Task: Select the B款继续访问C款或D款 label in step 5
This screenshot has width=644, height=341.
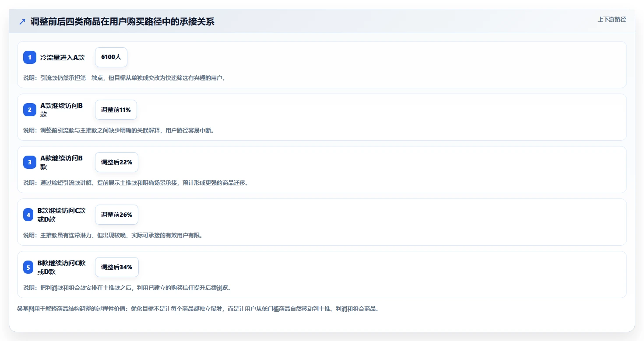Action: (62, 267)
